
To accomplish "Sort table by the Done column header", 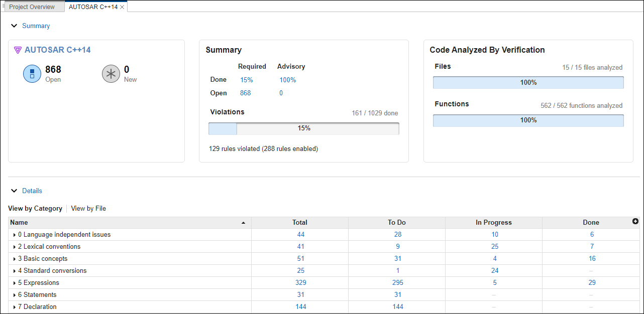I will click(x=591, y=222).
